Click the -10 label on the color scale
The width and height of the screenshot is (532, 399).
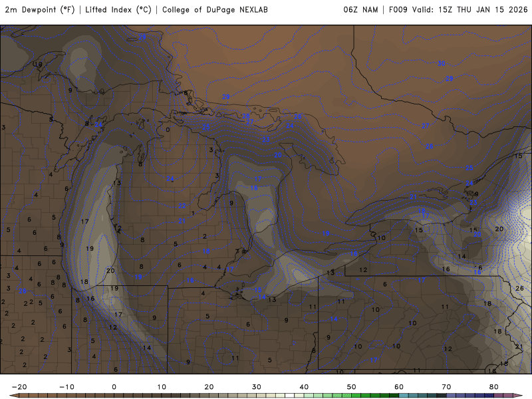(x=66, y=387)
